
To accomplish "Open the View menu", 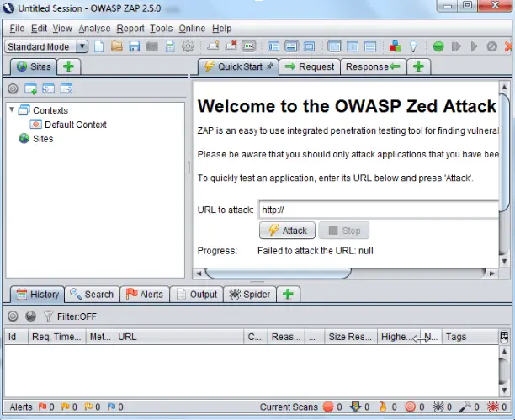I will tap(62, 29).
